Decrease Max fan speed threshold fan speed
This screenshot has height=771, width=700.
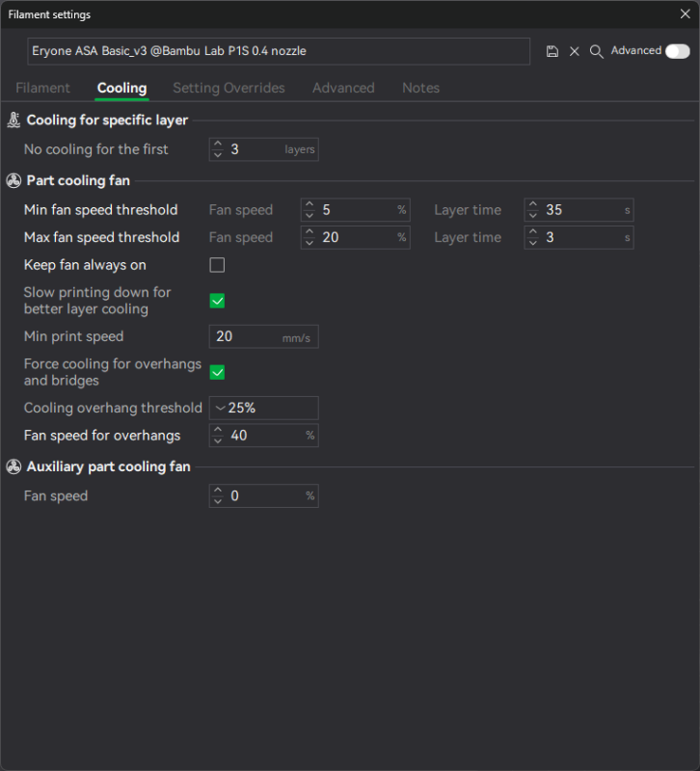(309, 243)
